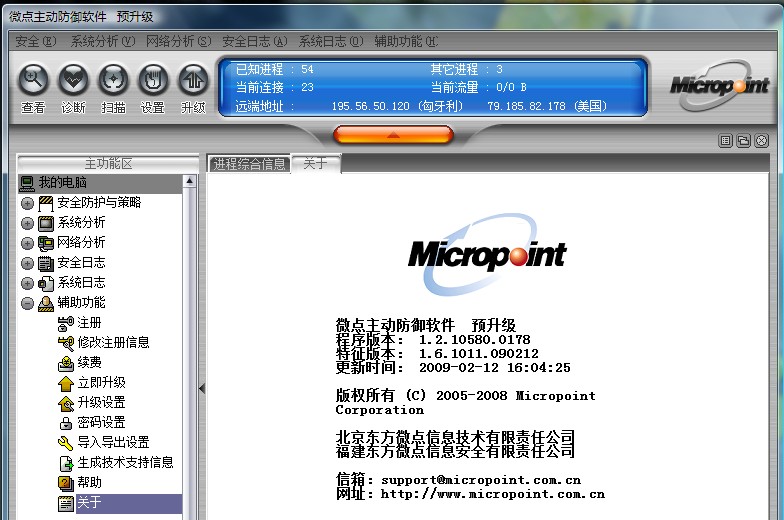
Task: Click the 修改注册信息 icon
Action: click(x=66, y=344)
